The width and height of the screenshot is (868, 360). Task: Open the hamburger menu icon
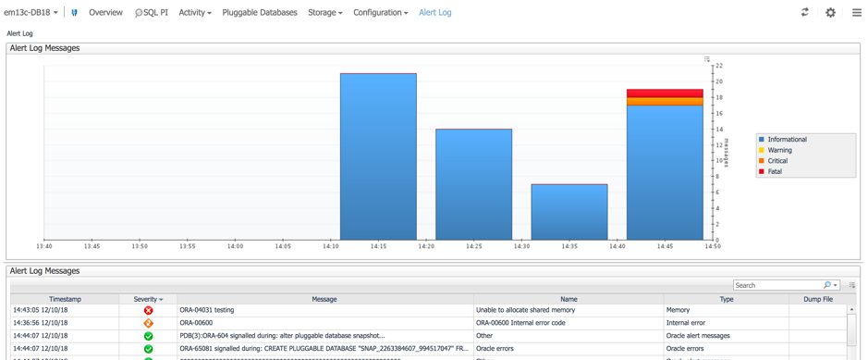pyautogui.click(x=857, y=12)
